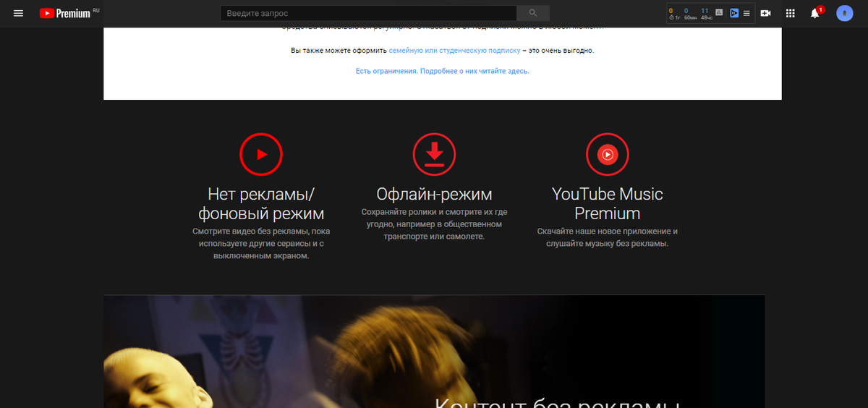Open the YouTube apps grid
This screenshot has width=868, height=408.
[x=791, y=13]
